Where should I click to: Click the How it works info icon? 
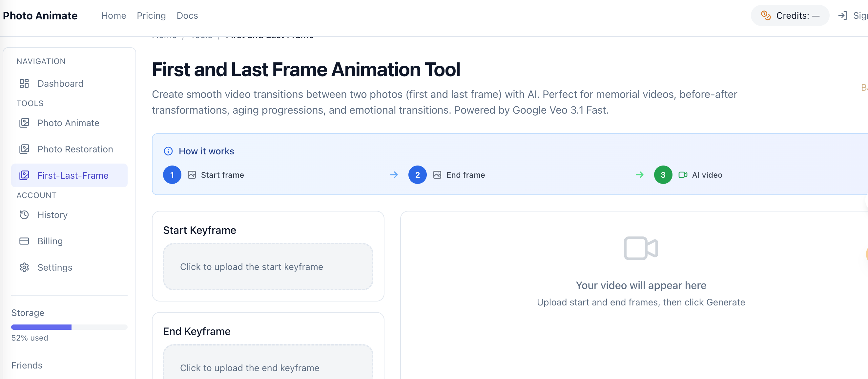pyautogui.click(x=168, y=151)
